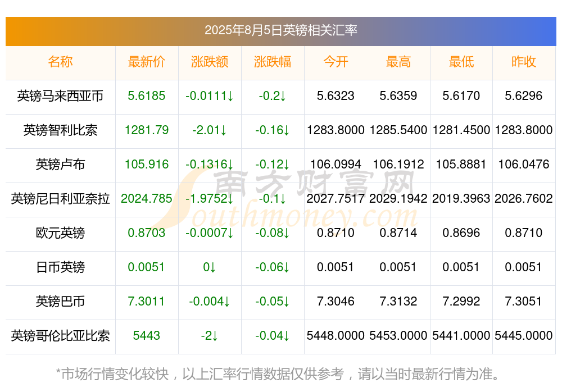The image size is (562, 392).
Task: Click low value 1281.4500
Action: (461, 130)
